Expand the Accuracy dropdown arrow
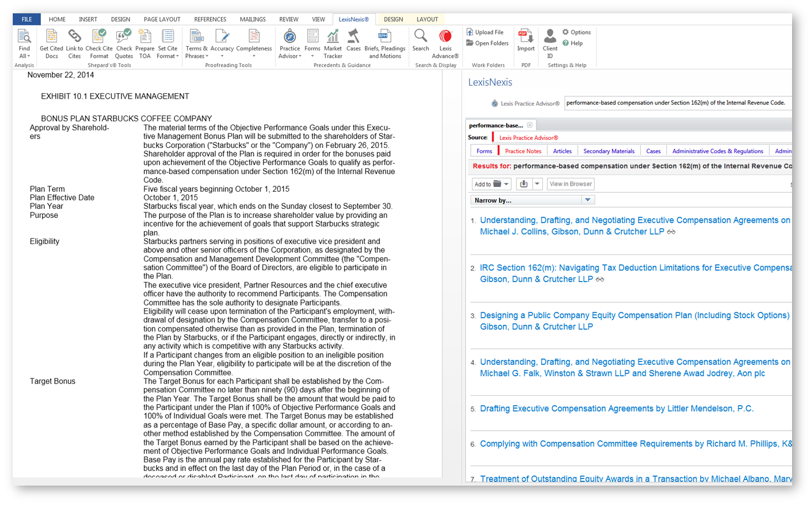The height and width of the screenshot is (505, 812). click(222, 56)
